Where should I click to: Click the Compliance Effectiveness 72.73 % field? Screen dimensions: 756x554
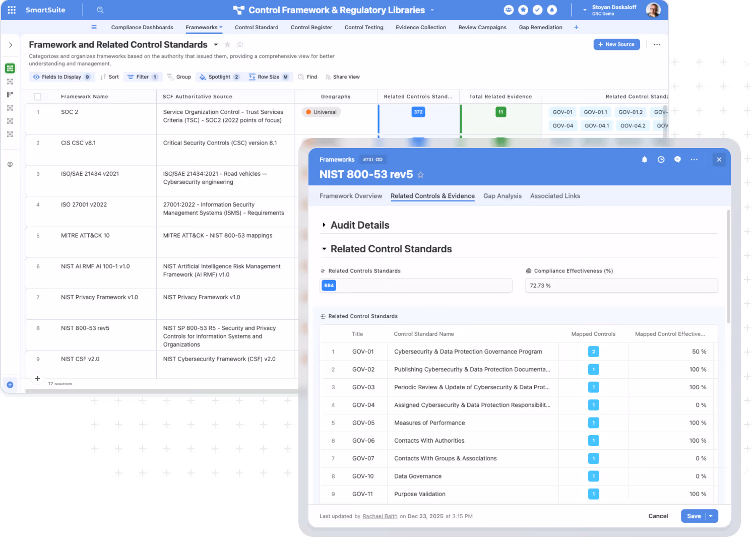[x=621, y=286]
